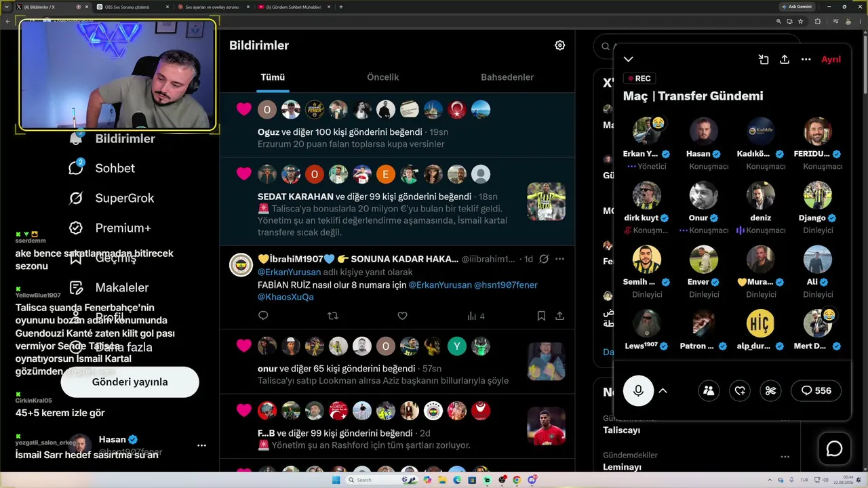Select Erkan Y… host avatar in Space
Image resolution: width=868 pixels, height=488 pixels.
coord(647,131)
